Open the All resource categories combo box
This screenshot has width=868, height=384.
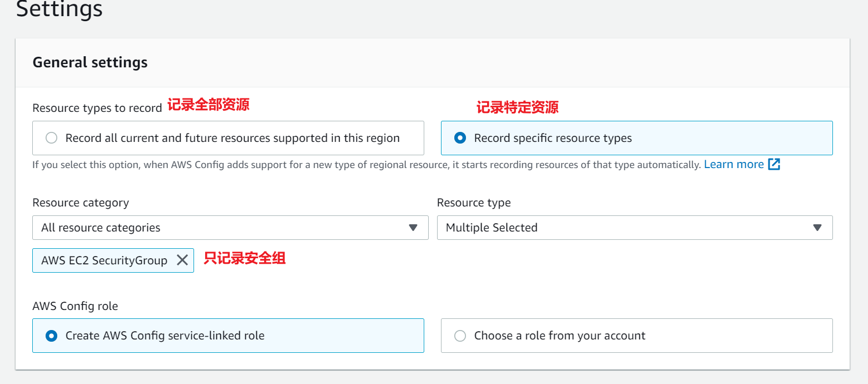(x=222, y=228)
